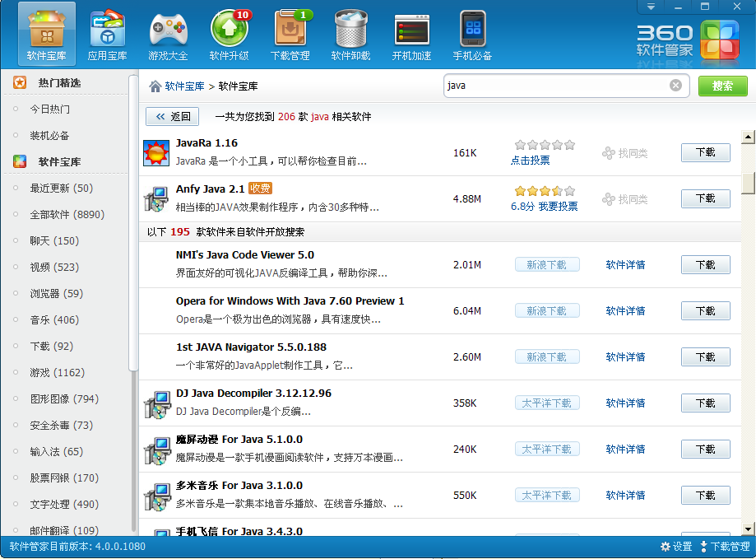Viewport: 756px width, 559px height.
Task: Select 最近更新 (50) category
Action: 61,188
